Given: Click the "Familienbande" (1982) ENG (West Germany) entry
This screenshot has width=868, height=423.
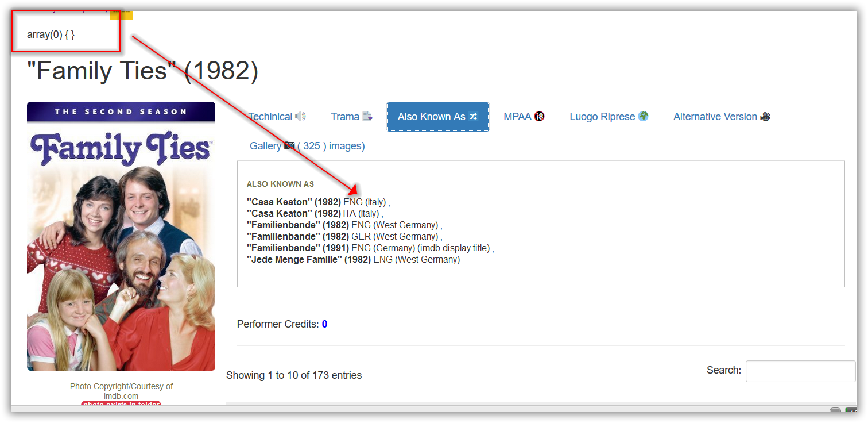Looking at the screenshot, I should 344,225.
